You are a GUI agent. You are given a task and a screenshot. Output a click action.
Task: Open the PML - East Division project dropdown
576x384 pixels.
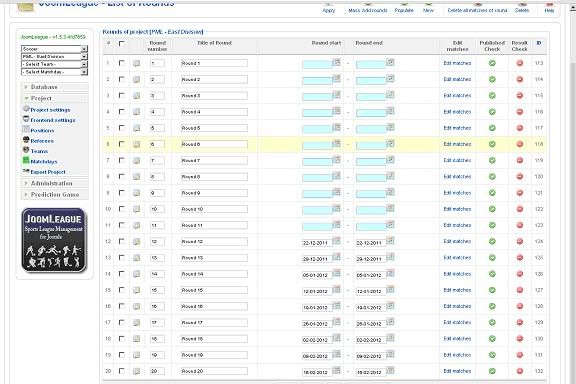point(54,57)
